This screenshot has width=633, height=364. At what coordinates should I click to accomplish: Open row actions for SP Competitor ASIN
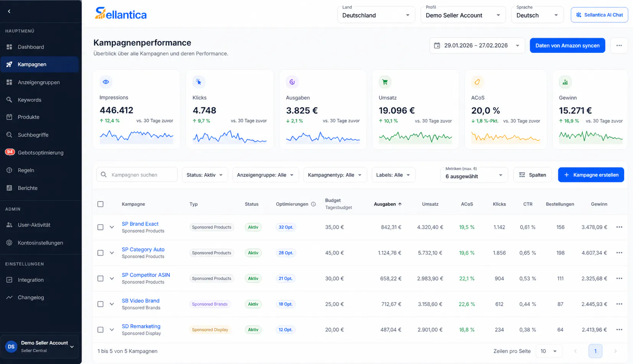[x=619, y=279]
